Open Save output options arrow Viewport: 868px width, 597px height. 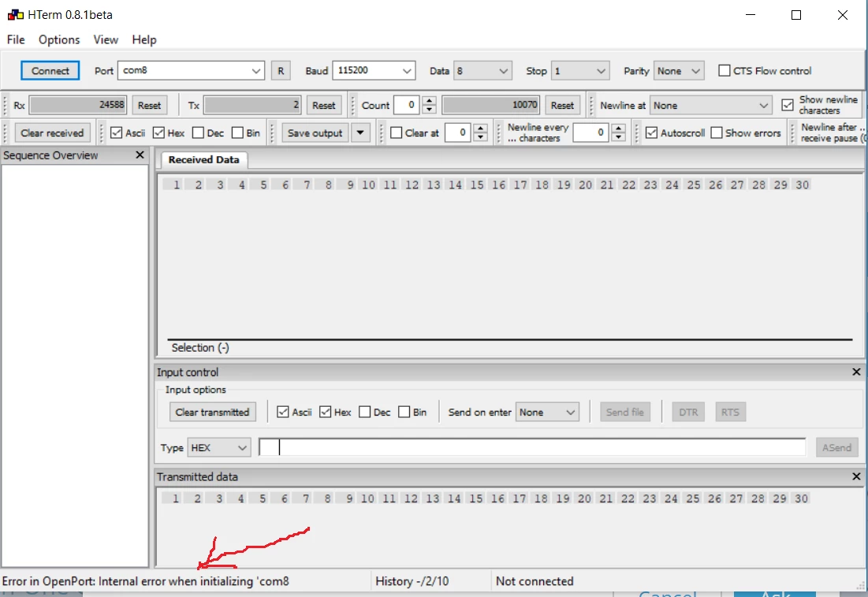click(360, 133)
